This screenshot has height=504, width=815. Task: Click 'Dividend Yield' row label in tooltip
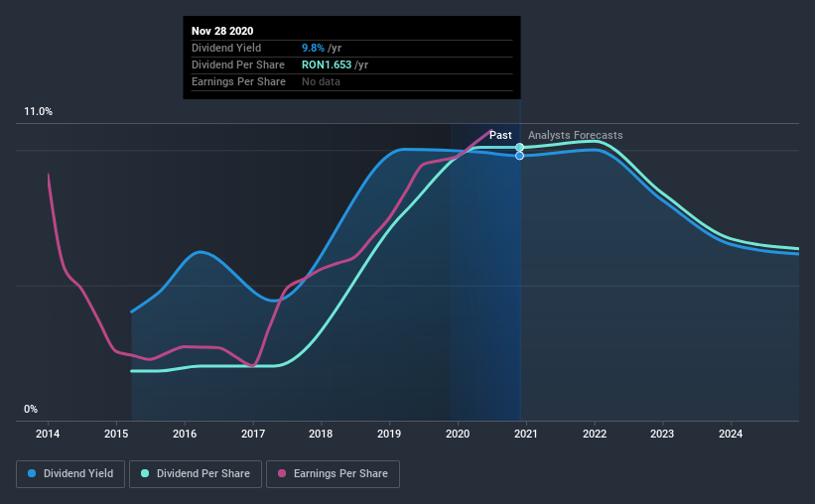[226, 48]
